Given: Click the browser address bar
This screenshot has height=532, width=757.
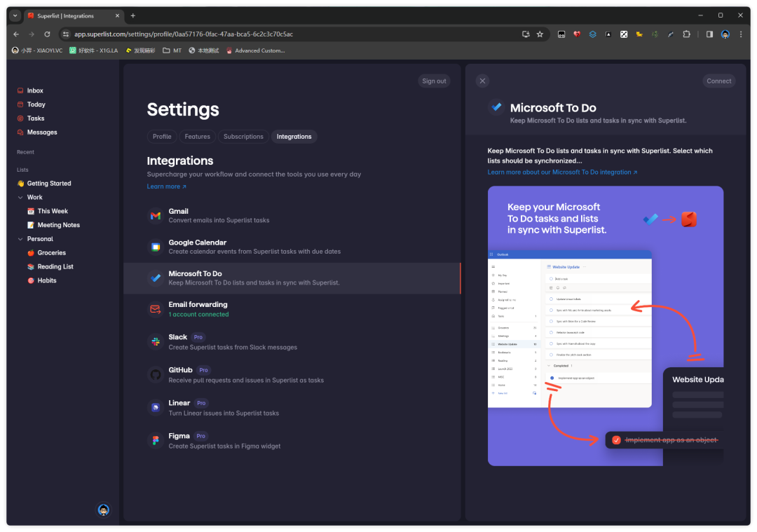Looking at the screenshot, I should click(x=294, y=34).
